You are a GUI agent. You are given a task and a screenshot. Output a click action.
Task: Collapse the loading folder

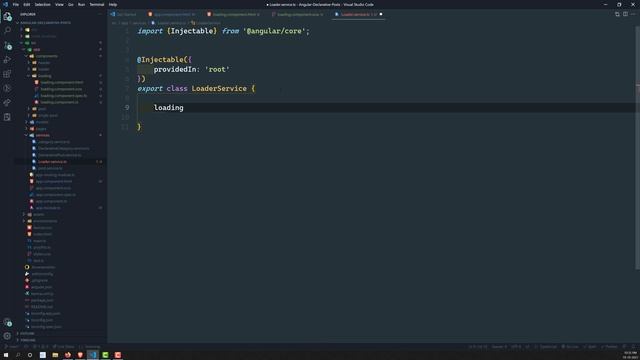coord(44,76)
